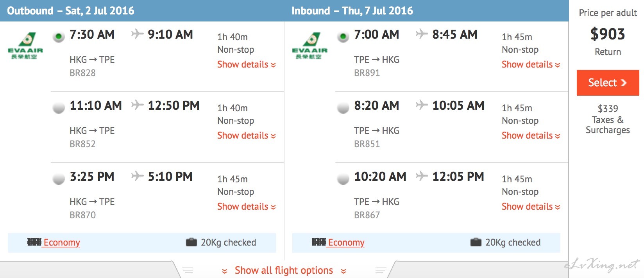Click the inbound 20Kg checked baggage suitcase icon

pyautogui.click(x=476, y=242)
